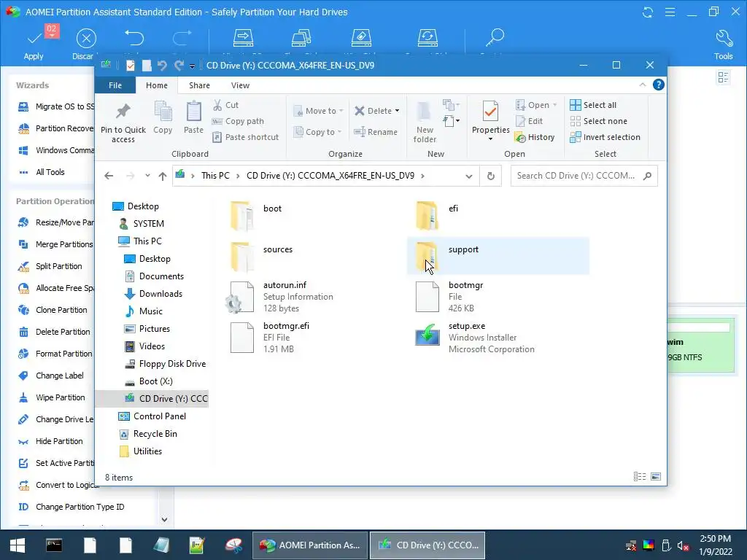The height and width of the screenshot is (560, 747).
Task: Switch to the Share ribbon tab
Action: click(x=199, y=85)
